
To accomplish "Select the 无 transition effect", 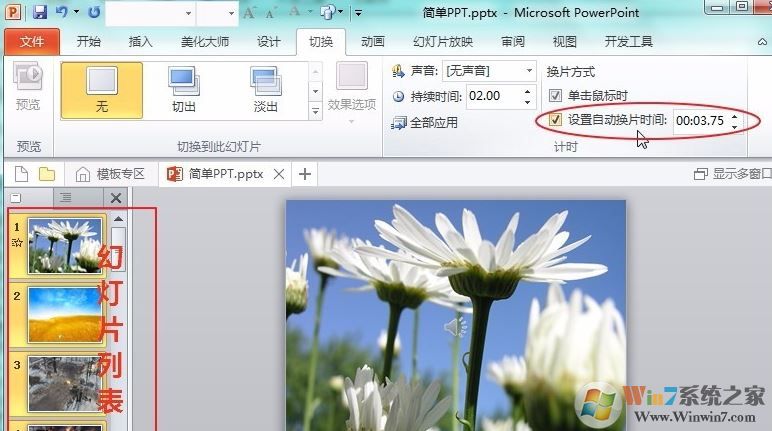I will pyautogui.click(x=102, y=90).
